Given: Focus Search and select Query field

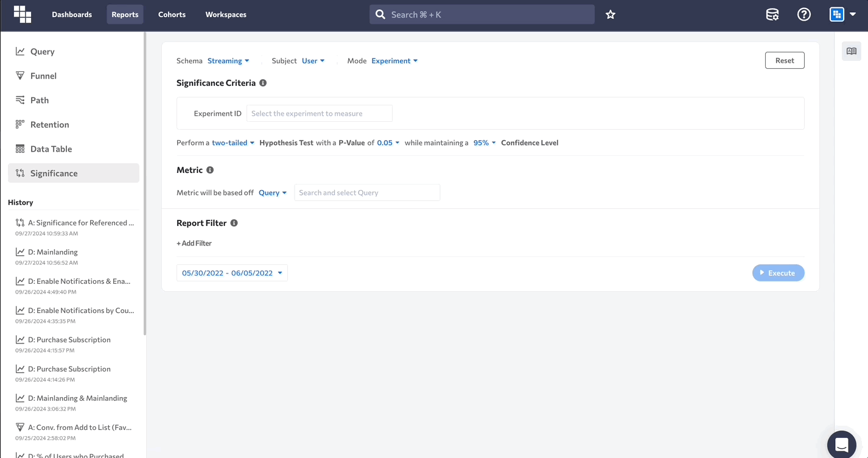Looking at the screenshot, I should [367, 192].
